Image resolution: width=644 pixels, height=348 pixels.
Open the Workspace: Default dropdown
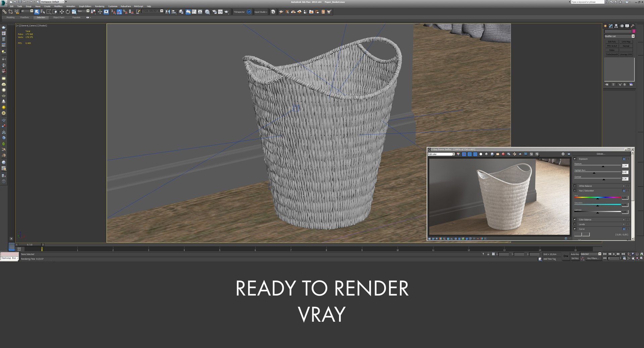[x=52, y=2]
